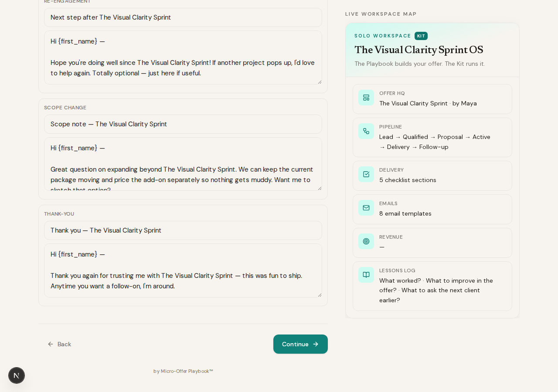Click the Emails envelope icon
The width and height of the screenshot is (558, 392).
366,208
